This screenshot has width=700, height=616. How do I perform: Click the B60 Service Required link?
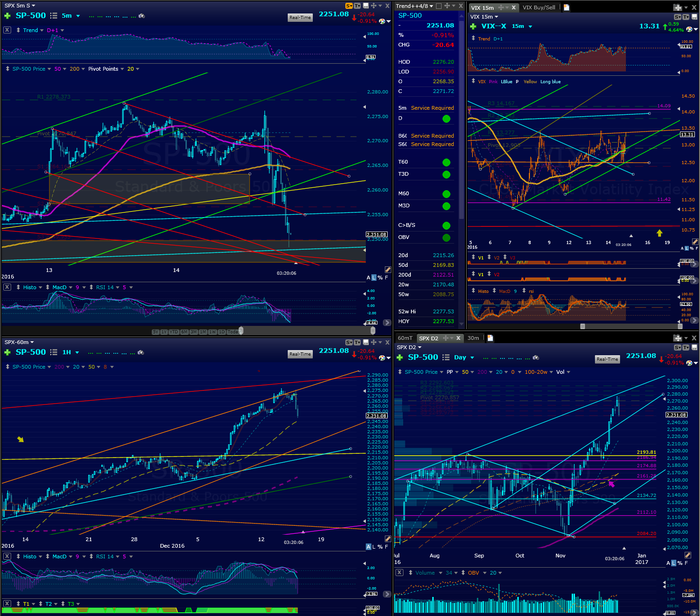pyautogui.click(x=432, y=136)
